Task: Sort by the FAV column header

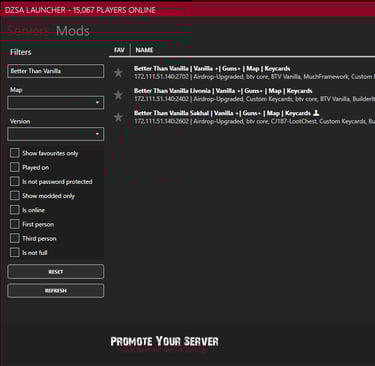Action: pos(119,50)
